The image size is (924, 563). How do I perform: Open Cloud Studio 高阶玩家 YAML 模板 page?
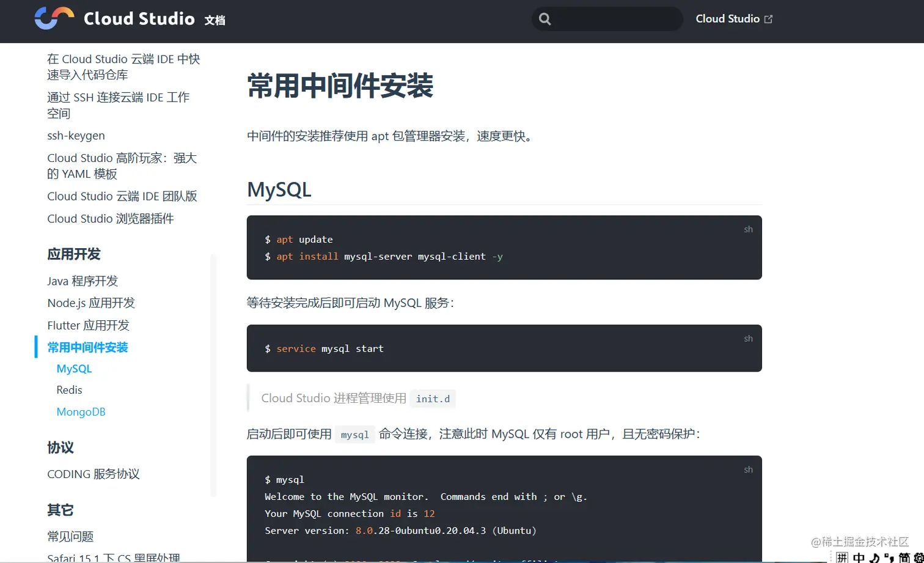pyautogui.click(x=122, y=166)
